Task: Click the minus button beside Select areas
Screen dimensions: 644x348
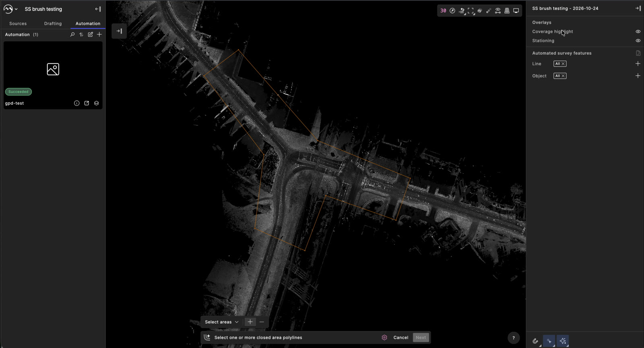Action: point(262,322)
